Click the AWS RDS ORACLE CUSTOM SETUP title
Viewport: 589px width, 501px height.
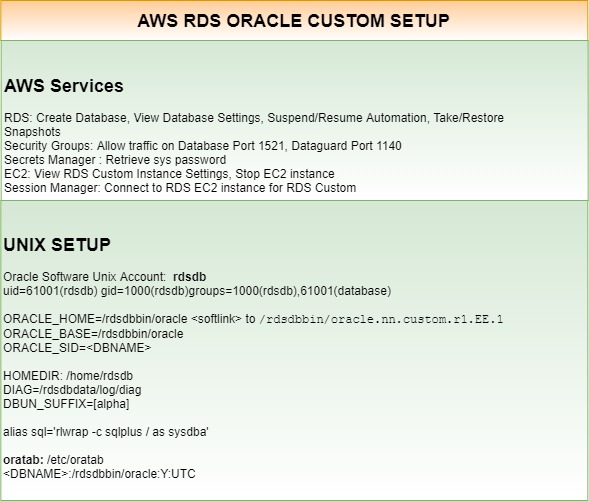pyautogui.click(x=293, y=20)
